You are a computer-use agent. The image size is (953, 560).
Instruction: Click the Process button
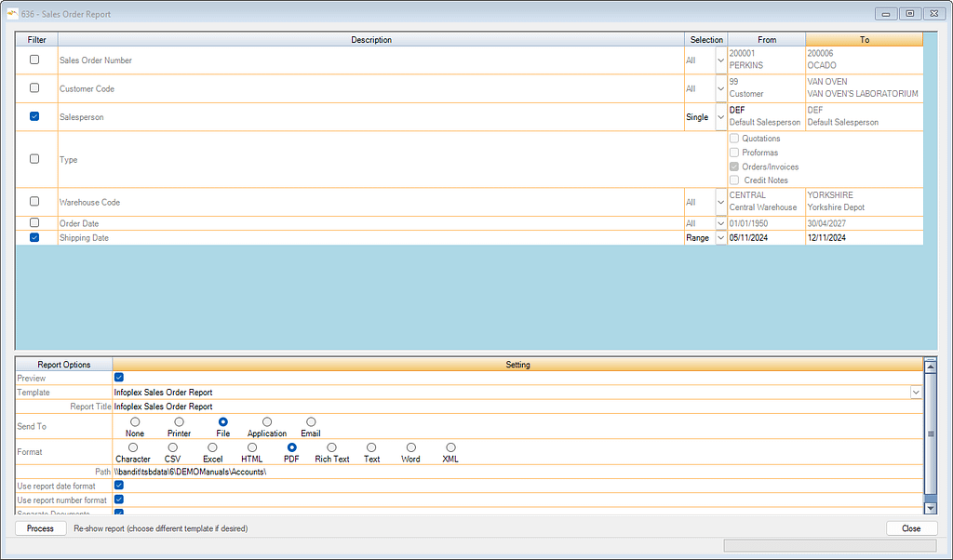(40, 528)
